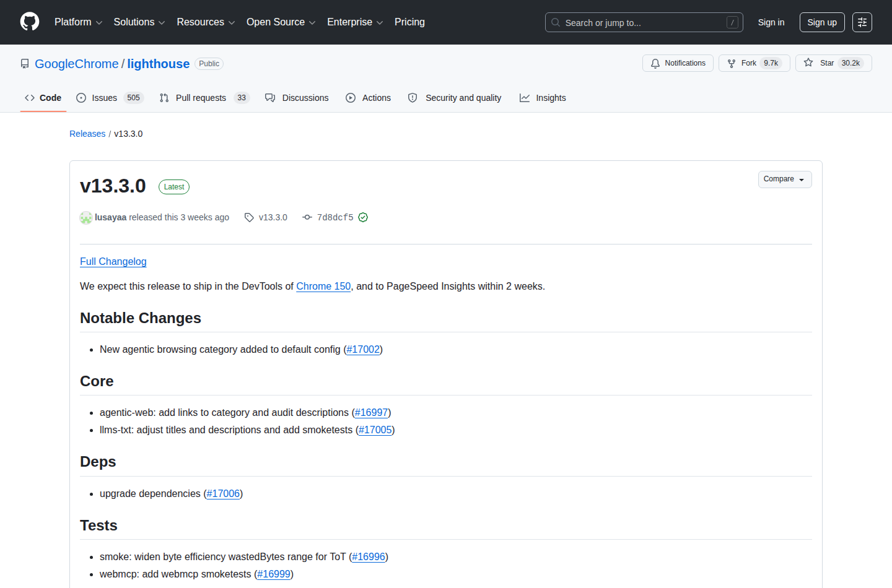
Task: Open pull request #17005
Action: 375,430
